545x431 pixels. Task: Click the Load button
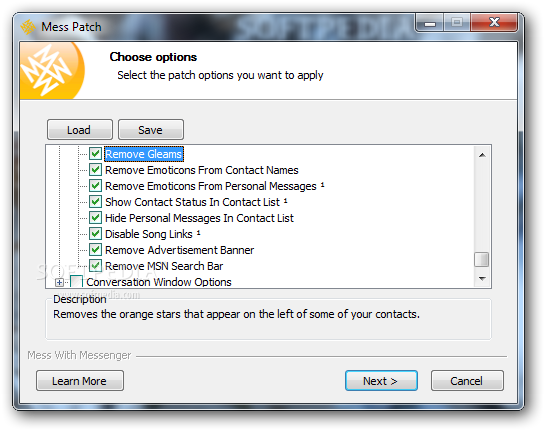(80, 130)
